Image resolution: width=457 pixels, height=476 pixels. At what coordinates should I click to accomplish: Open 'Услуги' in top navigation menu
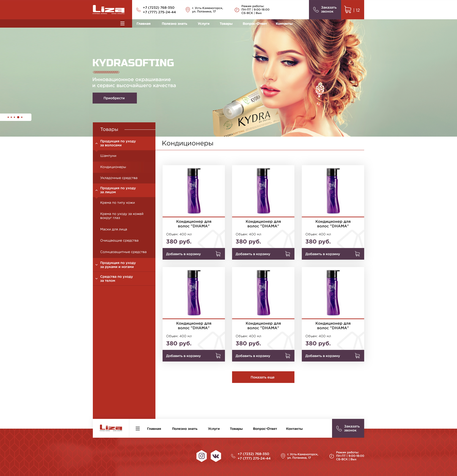(204, 24)
